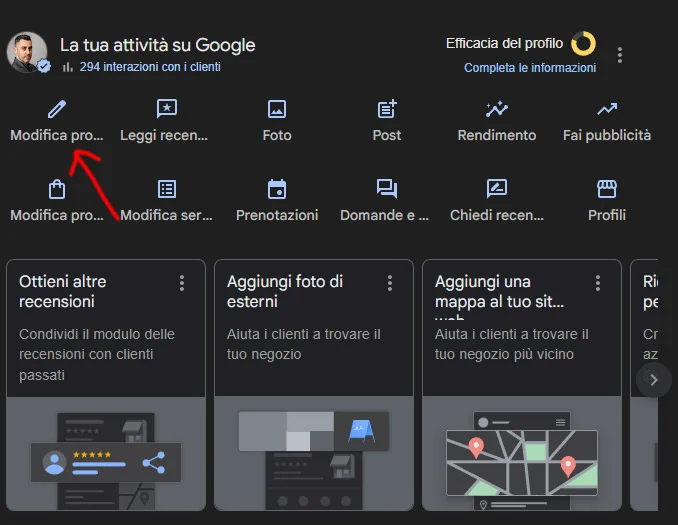The height and width of the screenshot is (525, 678).
Task: Create a Post via the post icon
Action: (x=387, y=109)
